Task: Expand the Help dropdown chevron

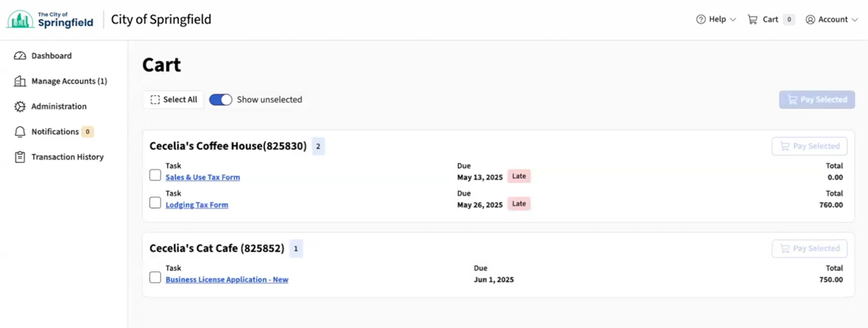Action: point(733,20)
